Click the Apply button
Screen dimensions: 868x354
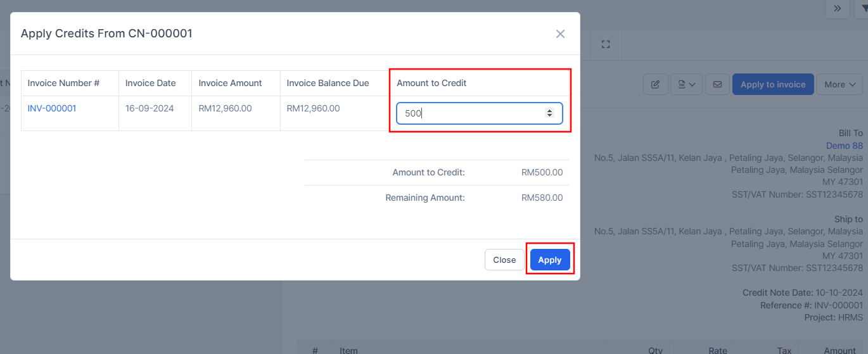[550, 260]
